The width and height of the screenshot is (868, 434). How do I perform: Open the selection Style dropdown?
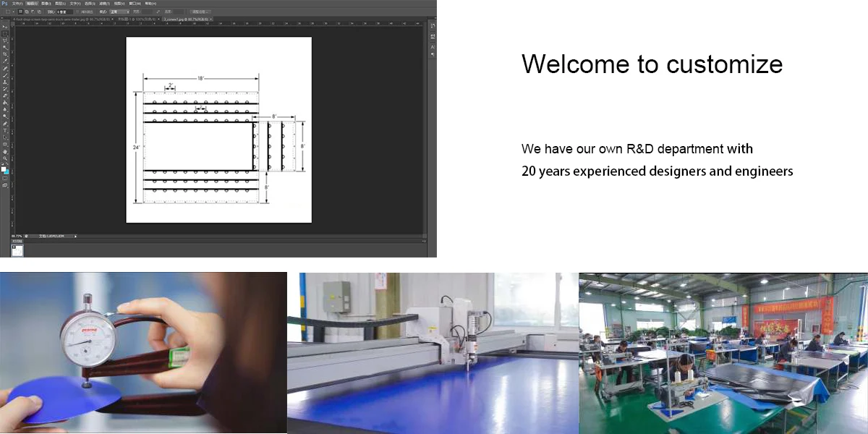pyautogui.click(x=119, y=12)
